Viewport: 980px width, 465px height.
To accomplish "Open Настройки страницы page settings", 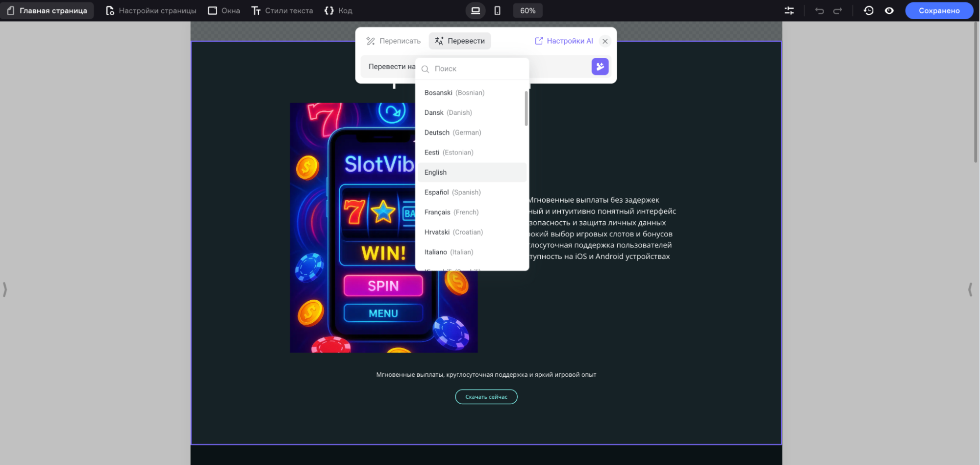I will click(x=151, y=10).
